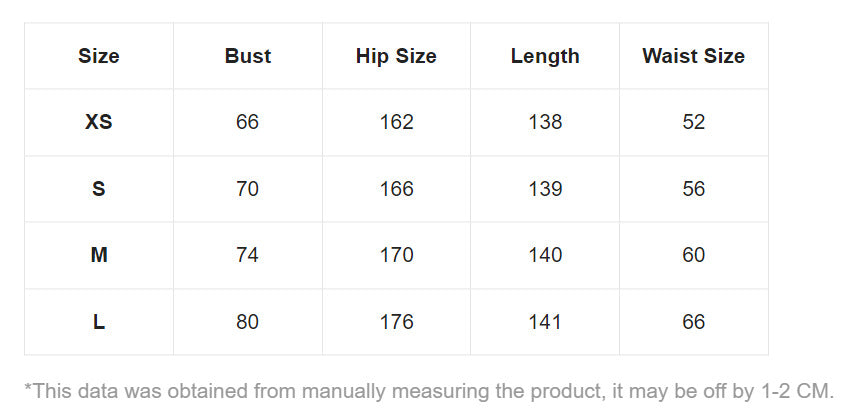Click the XS length value 138
Screen dimensions: 856x417
(545, 122)
